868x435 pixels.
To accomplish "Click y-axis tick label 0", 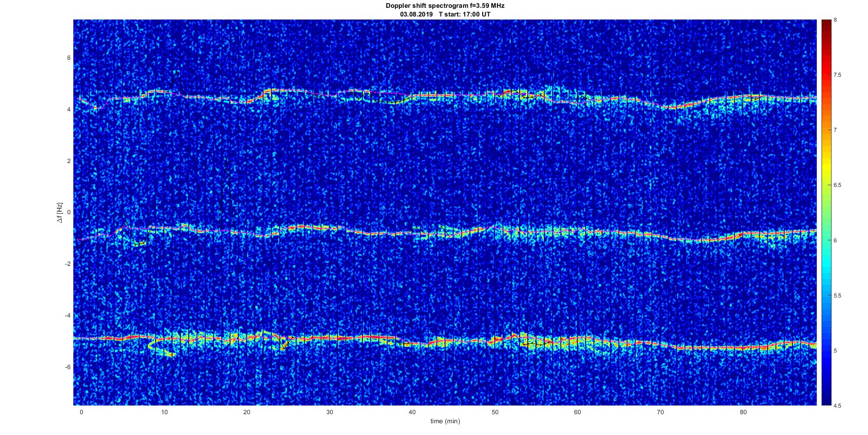I will coord(69,213).
